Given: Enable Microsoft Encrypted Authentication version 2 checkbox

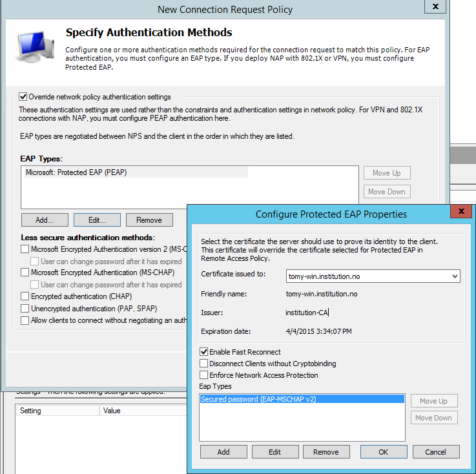Looking at the screenshot, I should click(25, 249).
